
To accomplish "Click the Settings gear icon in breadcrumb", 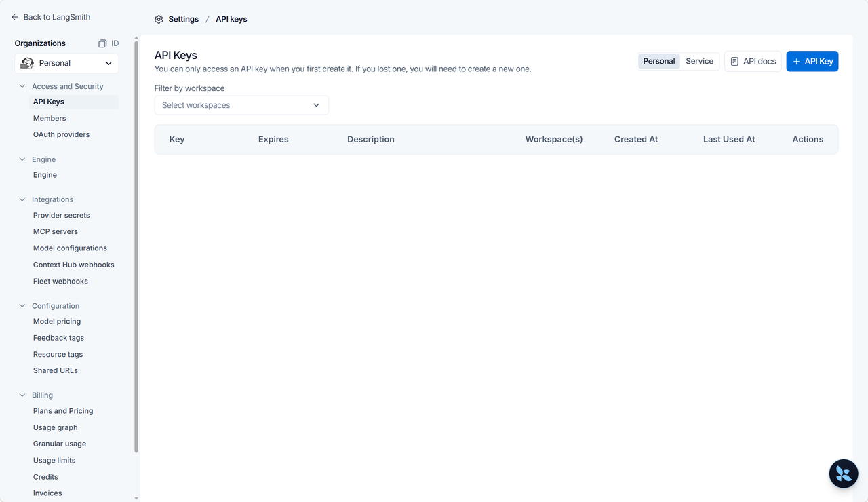I will 159,19.
